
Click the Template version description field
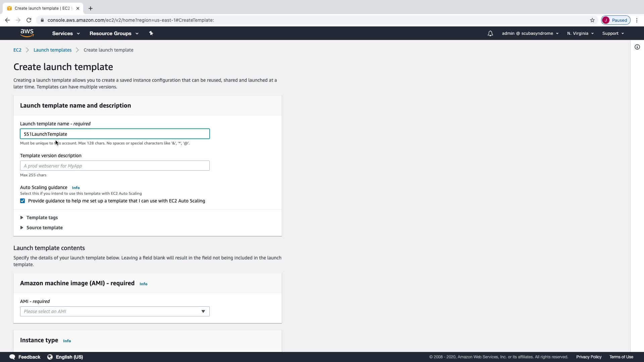click(x=115, y=166)
